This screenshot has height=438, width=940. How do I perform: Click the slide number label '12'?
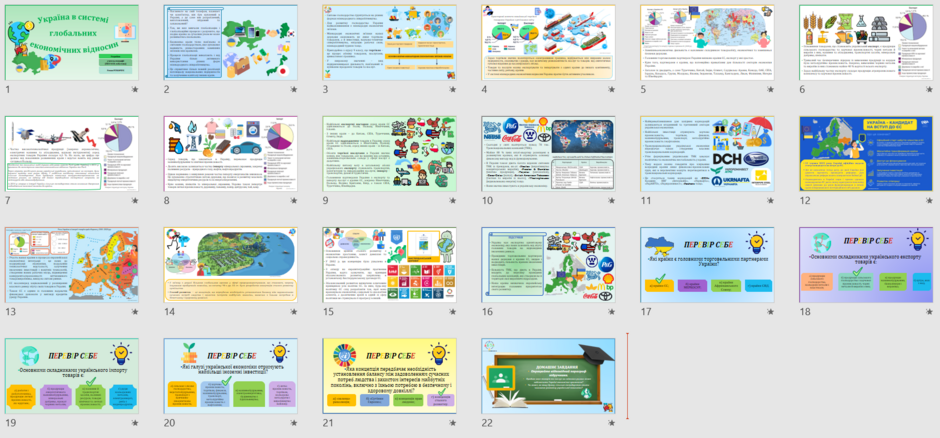pos(804,201)
